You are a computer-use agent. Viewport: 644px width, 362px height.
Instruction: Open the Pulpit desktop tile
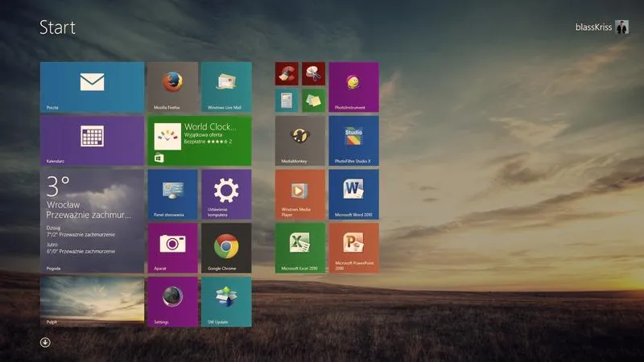click(92, 302)
